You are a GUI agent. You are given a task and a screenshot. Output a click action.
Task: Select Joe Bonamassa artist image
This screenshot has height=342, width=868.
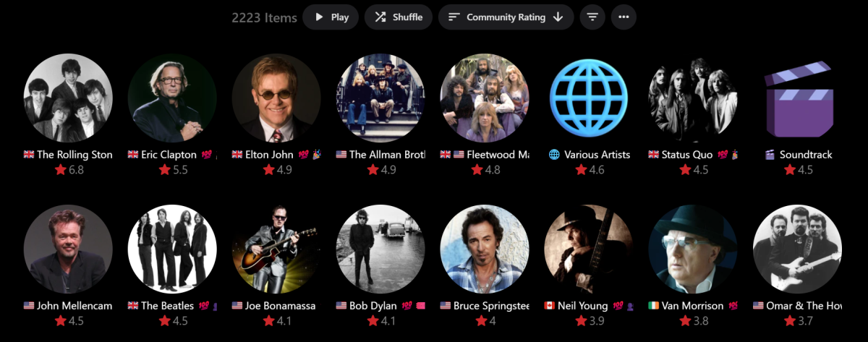click(x=276, y=249)
